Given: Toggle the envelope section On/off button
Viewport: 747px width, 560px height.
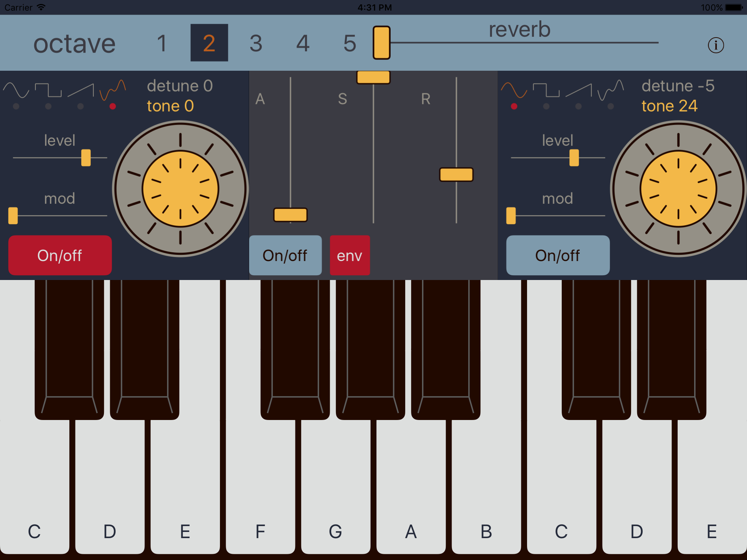Looking at the screenshot, I should pos(285,255).
